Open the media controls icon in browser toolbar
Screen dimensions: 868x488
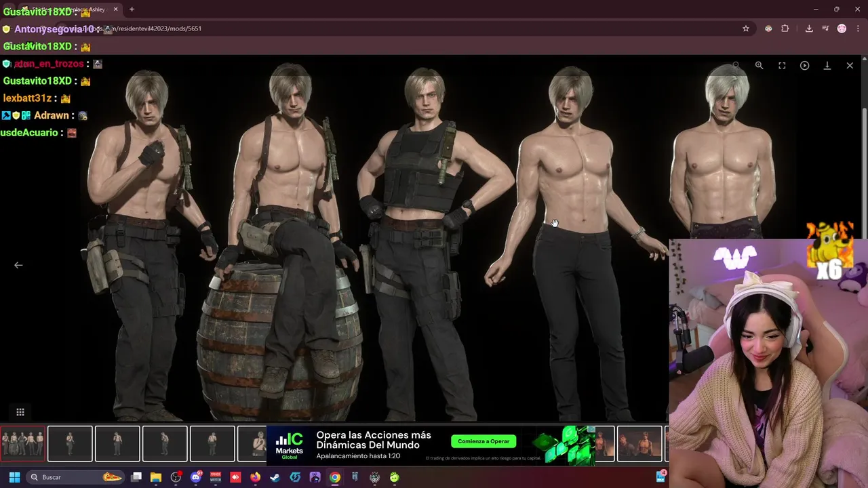pyautogui.click(x=825, y=28)
